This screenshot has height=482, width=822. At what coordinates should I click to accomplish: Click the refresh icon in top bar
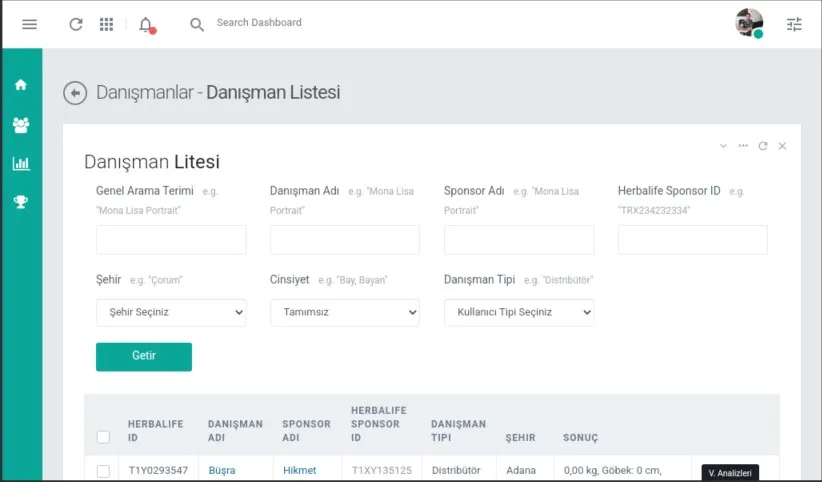click(x=76, y=24)
